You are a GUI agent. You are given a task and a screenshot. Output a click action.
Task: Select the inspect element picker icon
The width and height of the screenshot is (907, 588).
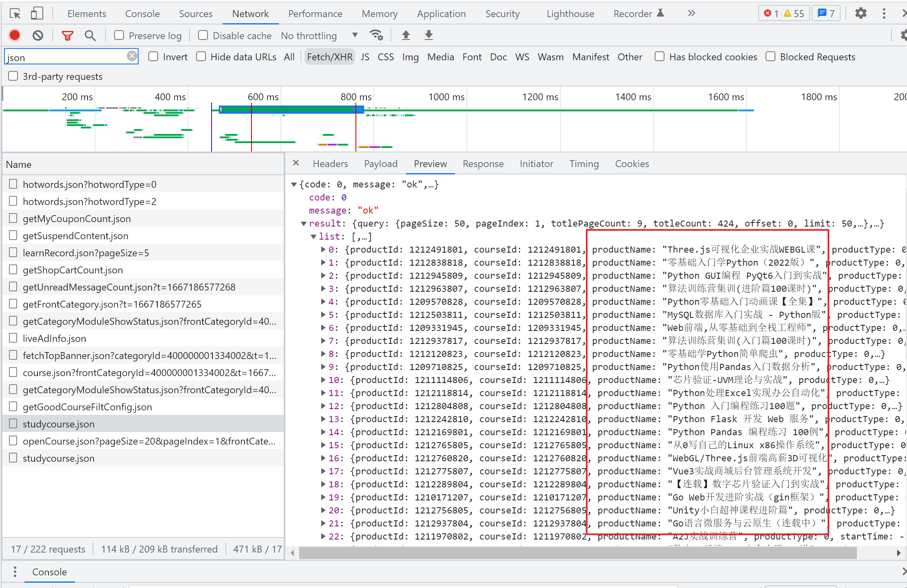click(x=15, y=13)
